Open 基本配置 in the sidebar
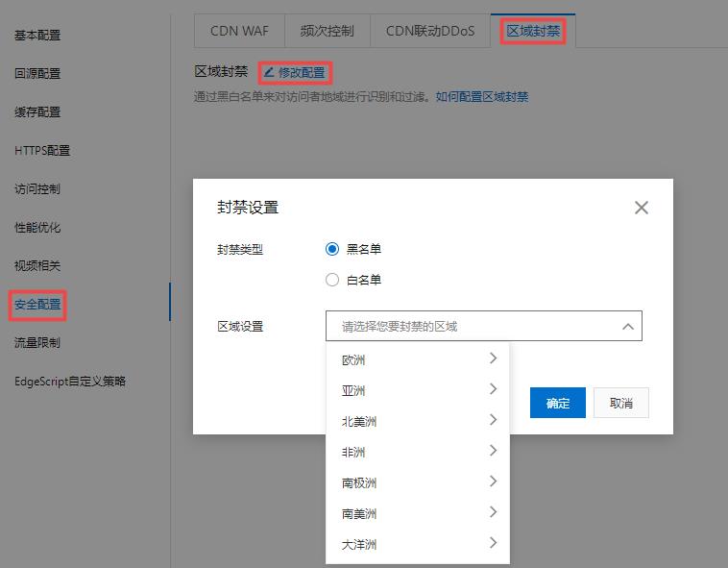This screenshot has width=728, height=568. point(37,35)
